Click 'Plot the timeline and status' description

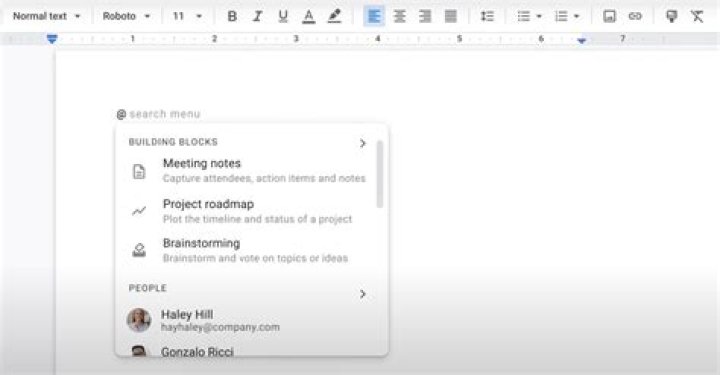258,219
